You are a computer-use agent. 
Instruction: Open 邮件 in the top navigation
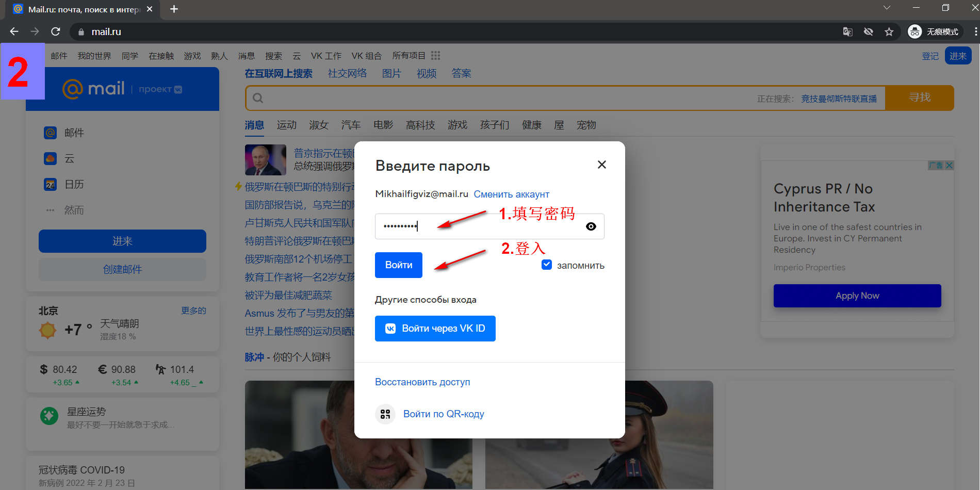point(59,56)
